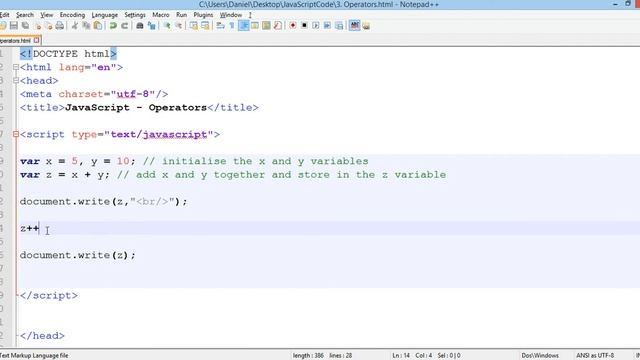The image size is (640, 360).
Task: Toggle Show All Characters pilcrow icon
Action: pos(232,26)
